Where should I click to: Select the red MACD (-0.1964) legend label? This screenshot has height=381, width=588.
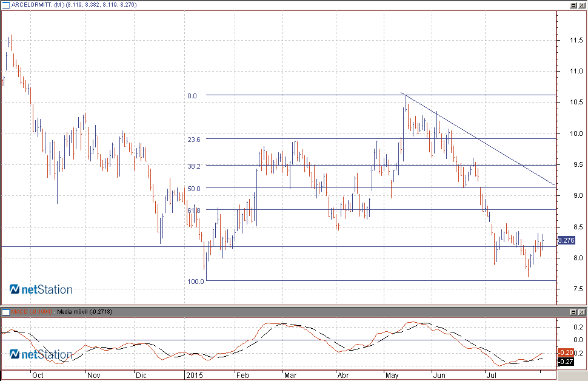pyautogui.click(x=32, y=312)
